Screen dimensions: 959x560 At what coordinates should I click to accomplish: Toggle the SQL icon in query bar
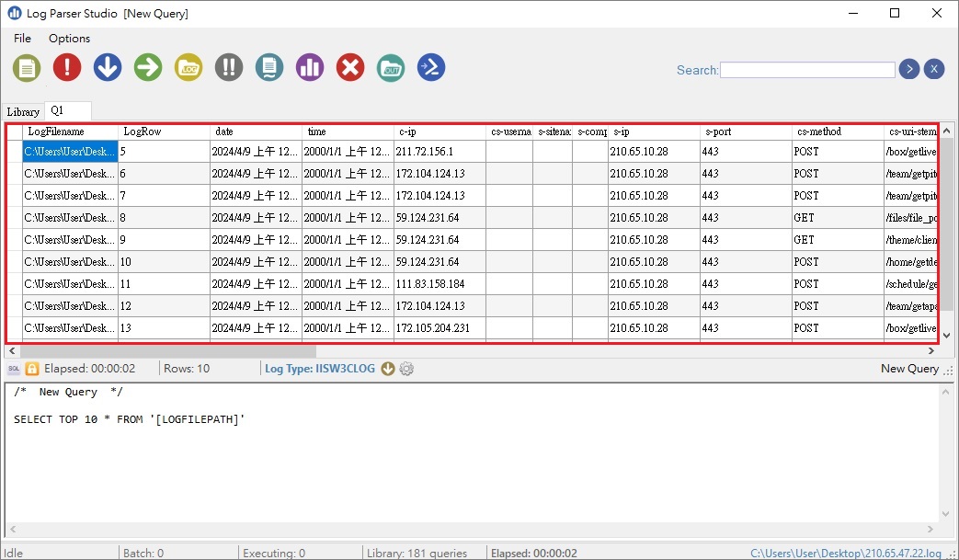click(14, 369)
